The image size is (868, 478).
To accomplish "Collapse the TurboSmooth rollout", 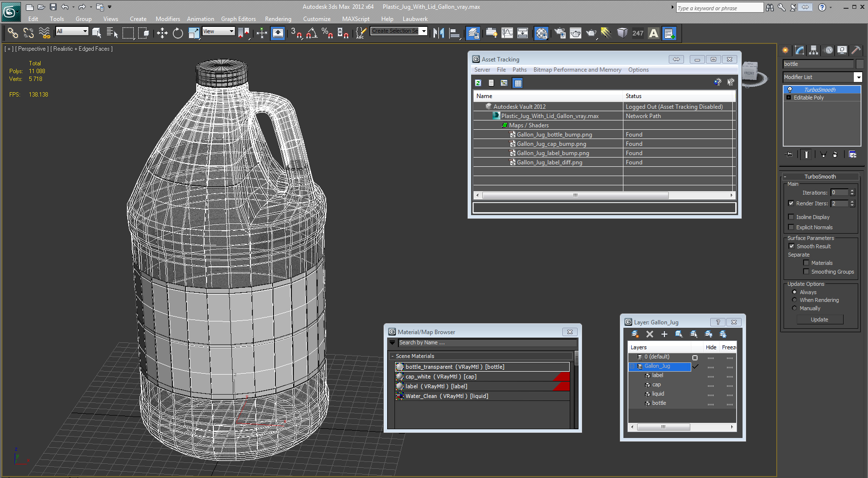I will (x=785, y=177).
